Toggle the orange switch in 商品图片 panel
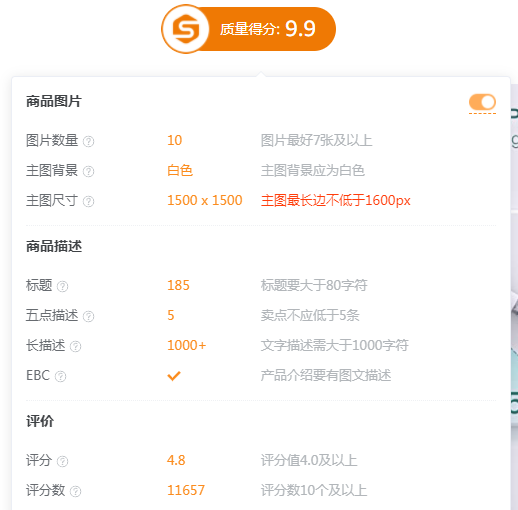 click(482, 102)
